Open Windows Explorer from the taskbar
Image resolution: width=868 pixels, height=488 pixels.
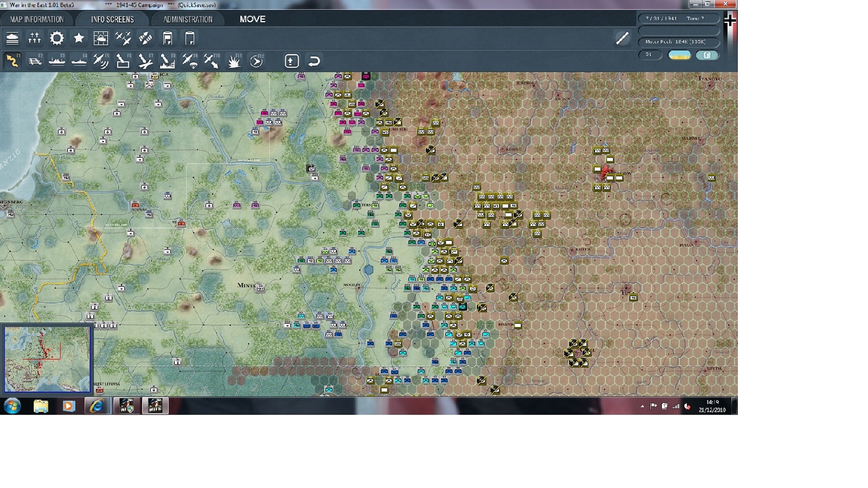coord(41,406)
